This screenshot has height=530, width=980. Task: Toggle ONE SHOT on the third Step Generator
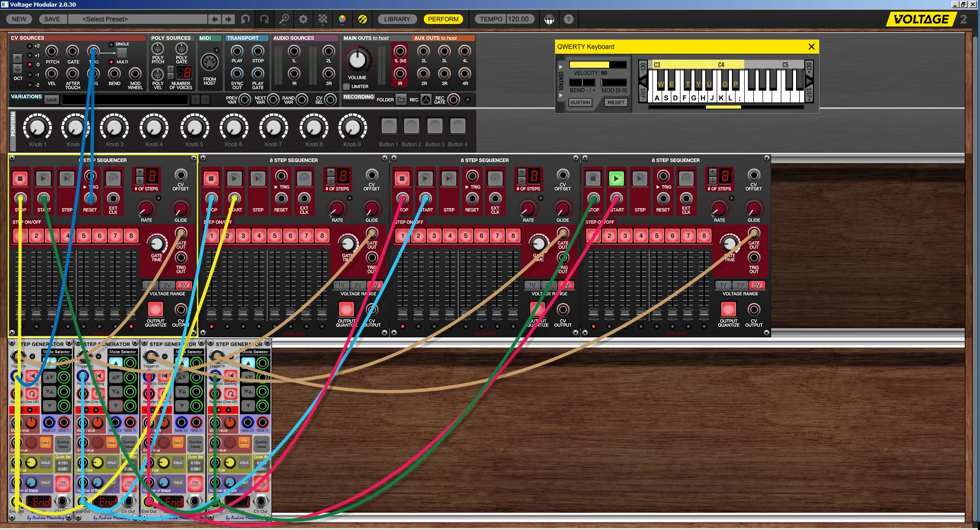point(195,483)
